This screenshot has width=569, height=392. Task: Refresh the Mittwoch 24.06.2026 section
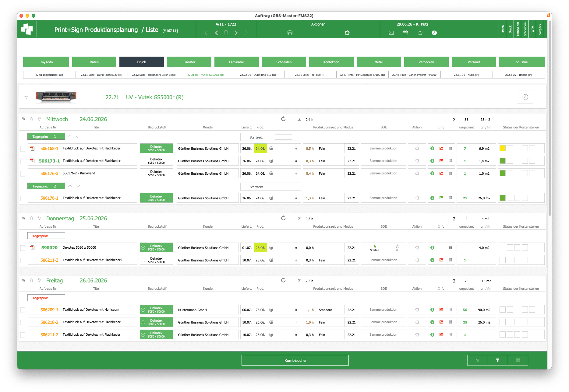pyautogui.click(x=283, y=119)
